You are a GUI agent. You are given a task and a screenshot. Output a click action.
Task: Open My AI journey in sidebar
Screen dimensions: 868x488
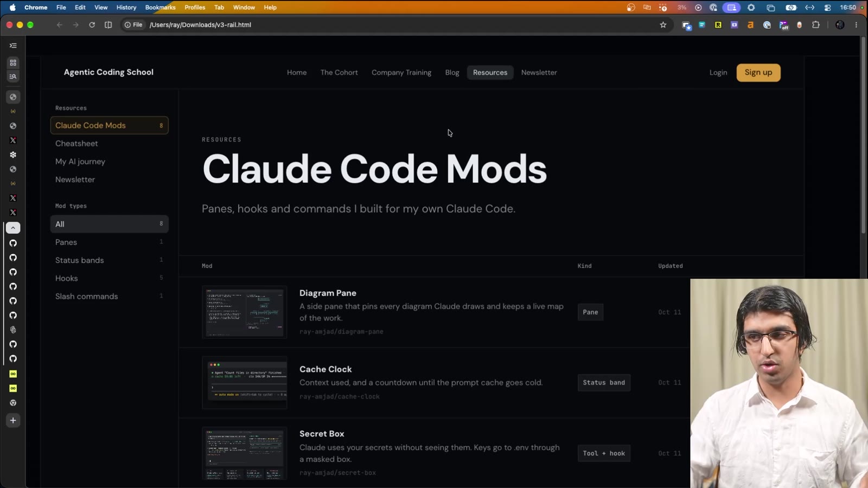[110, 162]
